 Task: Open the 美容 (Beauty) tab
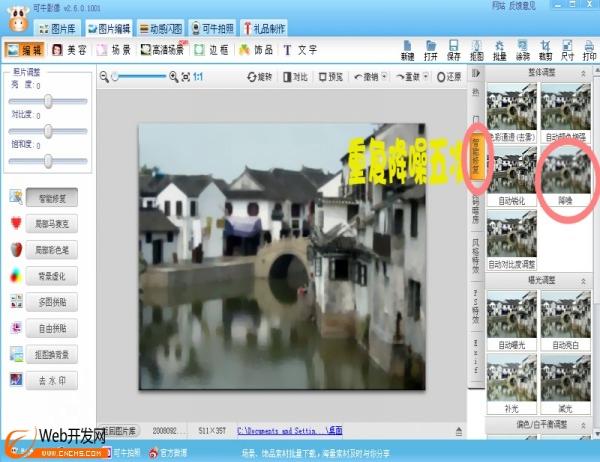(x=70, y=49)
